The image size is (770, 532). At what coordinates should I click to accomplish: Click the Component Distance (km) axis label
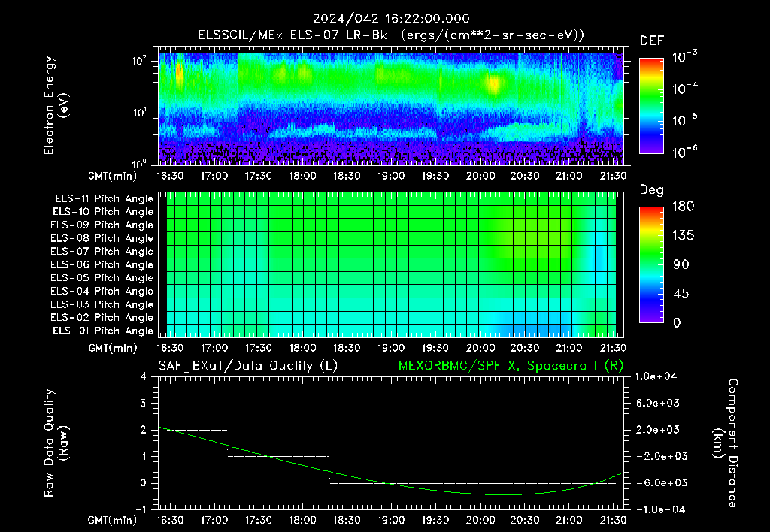point(726,443)
